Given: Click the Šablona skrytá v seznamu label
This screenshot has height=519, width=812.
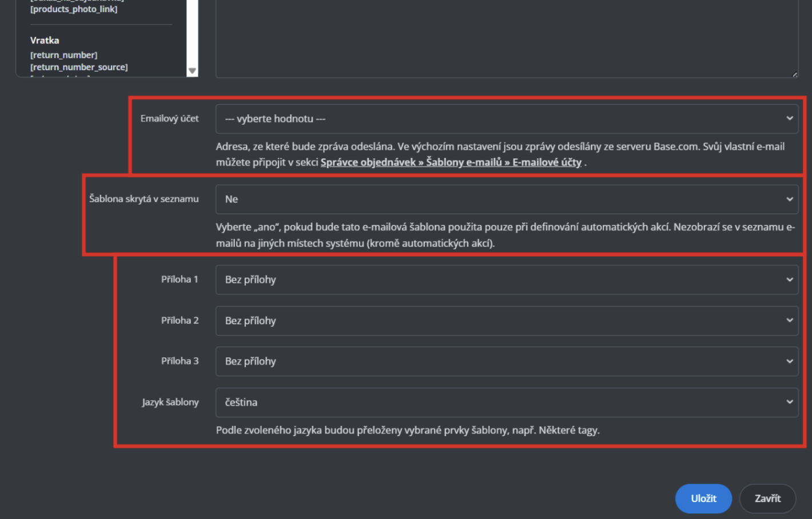Looking at the screenshot, I should coord(144,199).
